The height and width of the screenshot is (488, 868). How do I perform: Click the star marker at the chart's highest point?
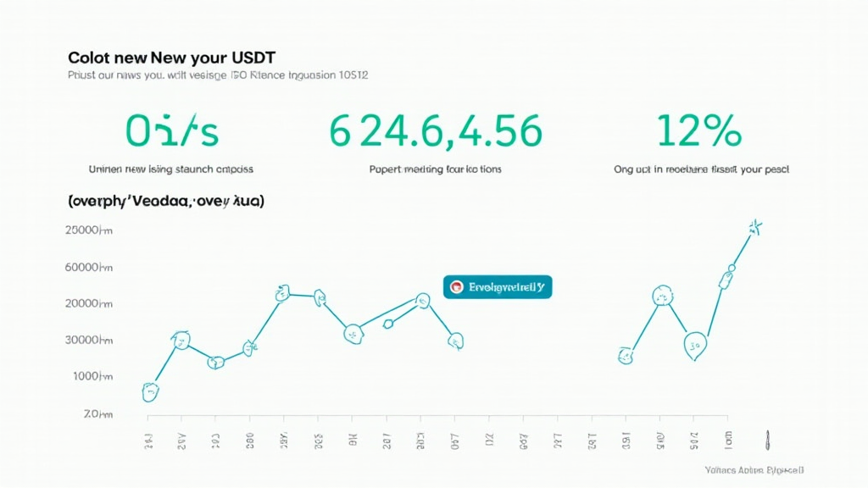click(754, 226)
